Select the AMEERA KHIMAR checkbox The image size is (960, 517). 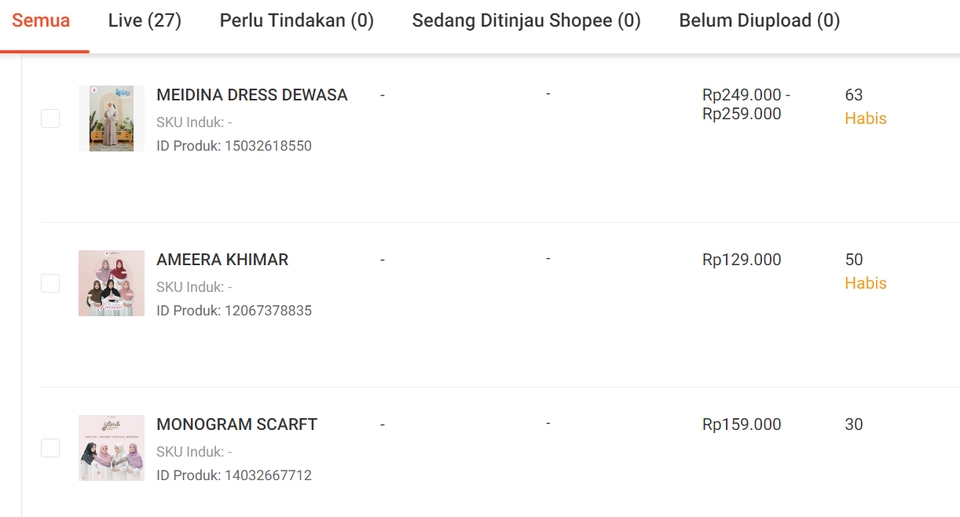click(x=50, y=283)
